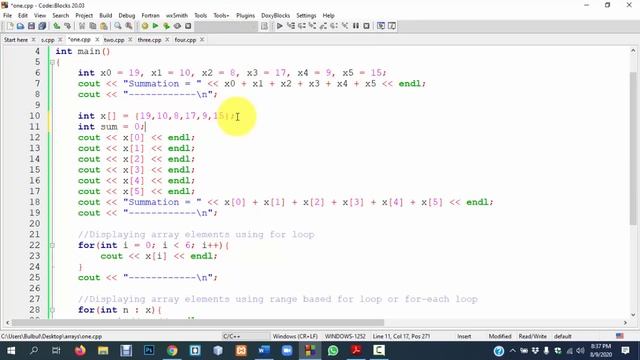Open the Search menu
Viewport: 640px width, 360px height.
(x=60, y=16)
